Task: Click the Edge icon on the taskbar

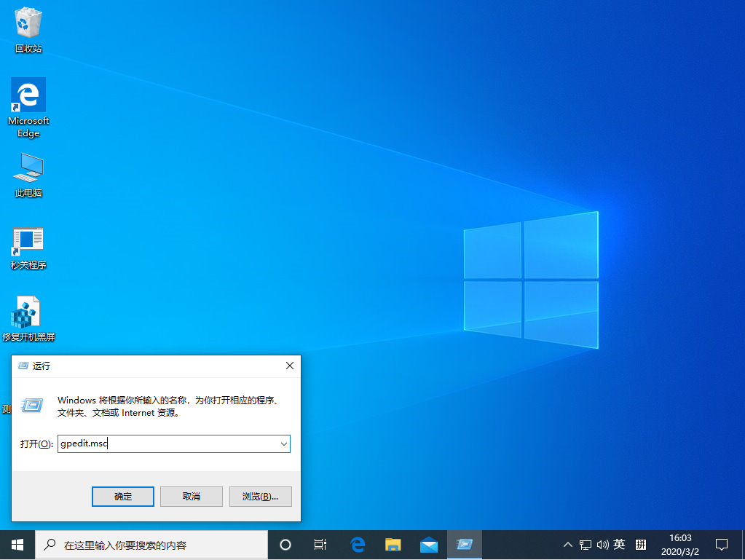Action: tap(356, 544)
